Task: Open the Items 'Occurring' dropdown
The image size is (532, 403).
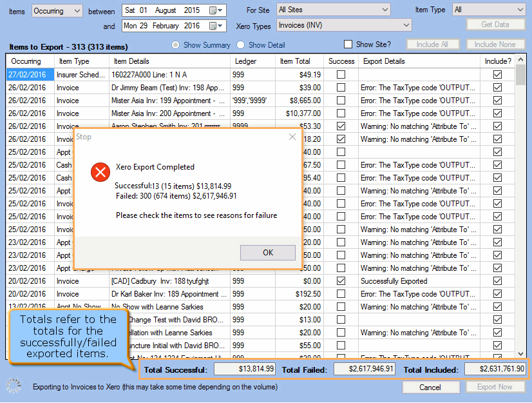Action: point(57,11)
